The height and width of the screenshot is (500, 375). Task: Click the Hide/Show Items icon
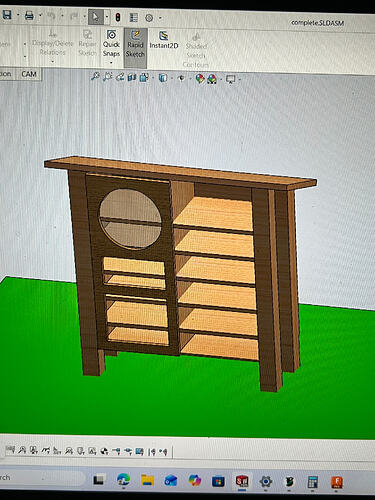point(182,79)
